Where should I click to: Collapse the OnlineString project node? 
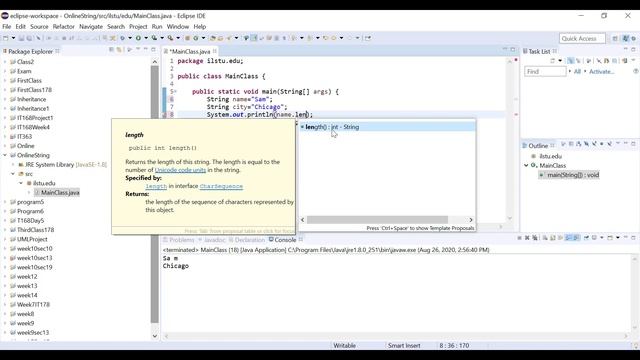pyautogui.click(x=5, y=155)
